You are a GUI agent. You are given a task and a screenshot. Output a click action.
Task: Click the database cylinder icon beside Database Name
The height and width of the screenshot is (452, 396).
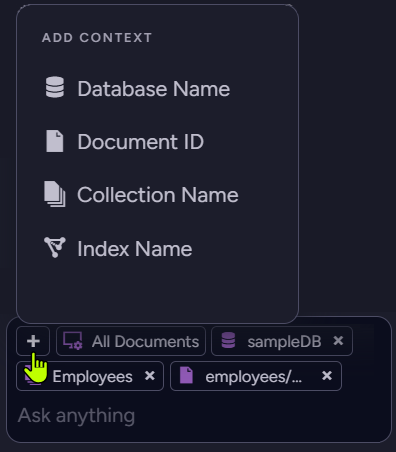tap(55, 87)
